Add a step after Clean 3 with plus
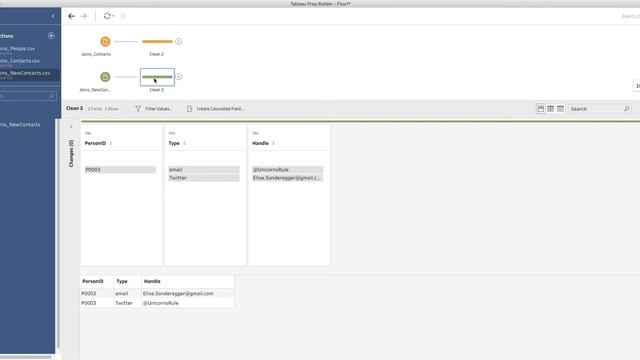 178,77
